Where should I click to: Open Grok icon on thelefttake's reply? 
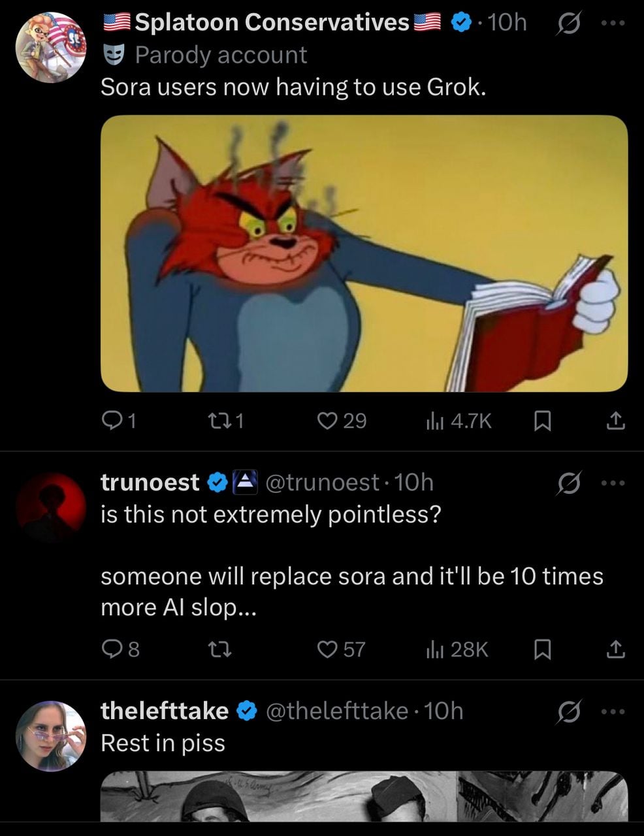pos(566,712)
